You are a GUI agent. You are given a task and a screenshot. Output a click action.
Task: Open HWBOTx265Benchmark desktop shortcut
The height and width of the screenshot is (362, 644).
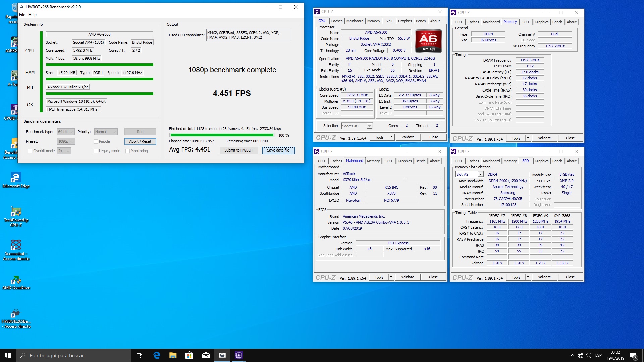[x=16, y=318]
